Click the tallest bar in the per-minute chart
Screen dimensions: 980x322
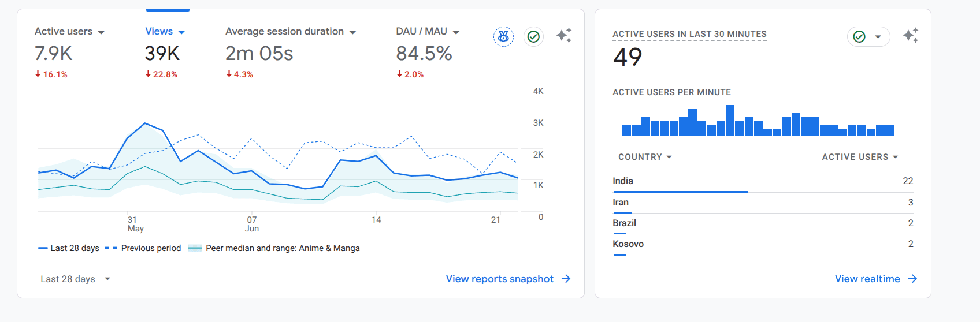coord(730,121)
